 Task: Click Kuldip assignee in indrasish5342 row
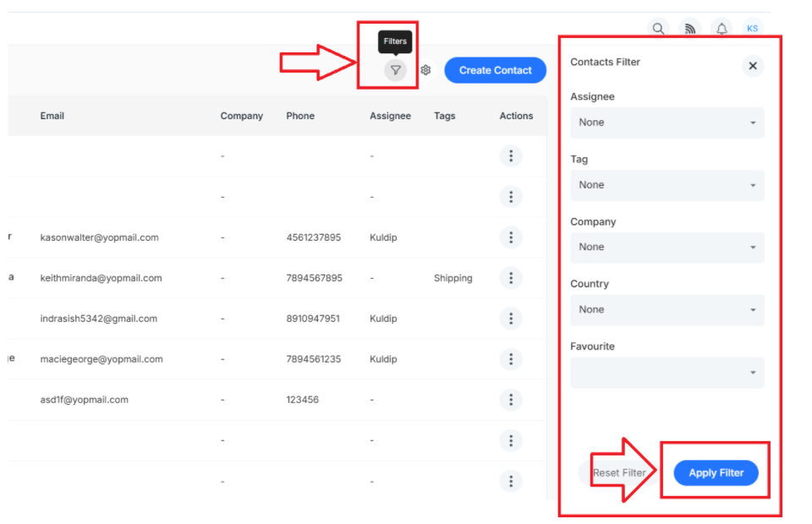coord(383,319)
